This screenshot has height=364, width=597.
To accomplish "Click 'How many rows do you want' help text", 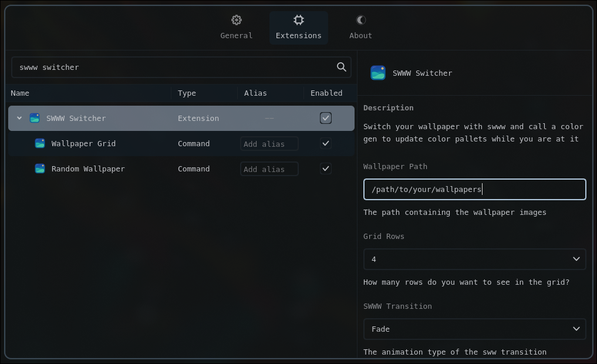I will 467,282.
